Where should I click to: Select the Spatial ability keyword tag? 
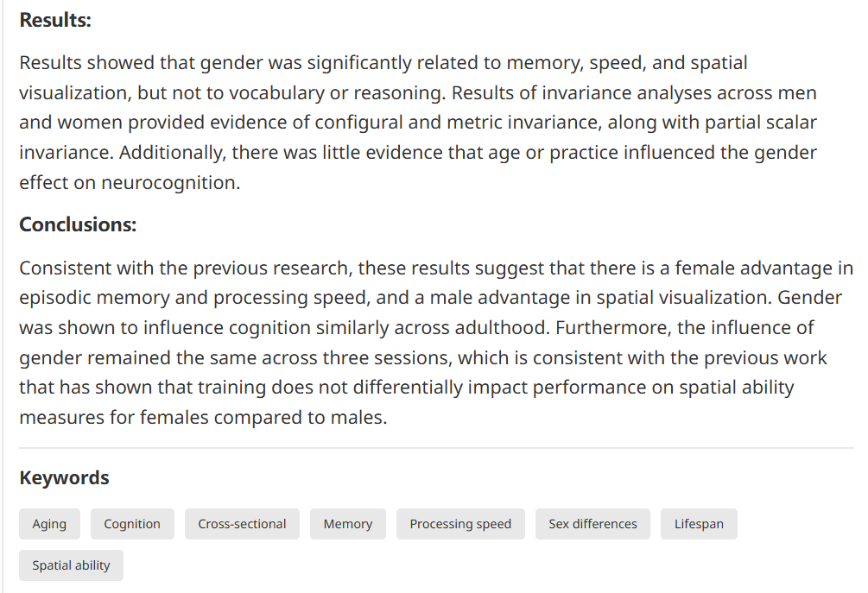(x=71, y=565)
